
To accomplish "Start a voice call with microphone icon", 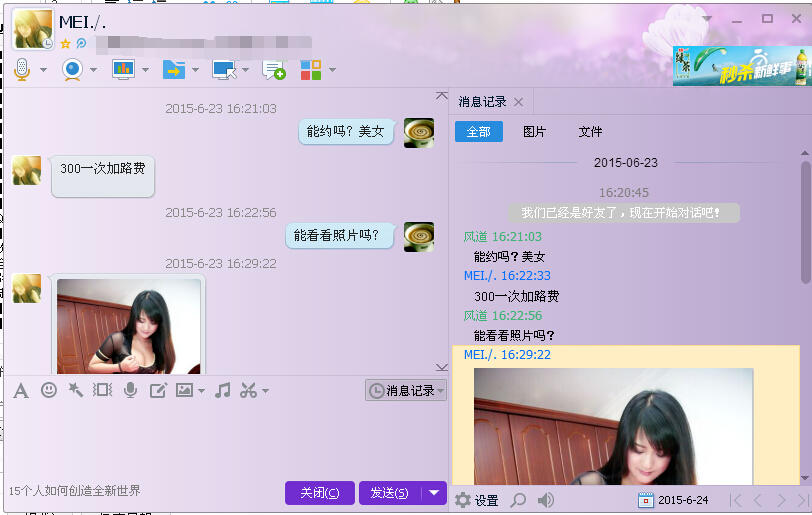I will [22, 69].
